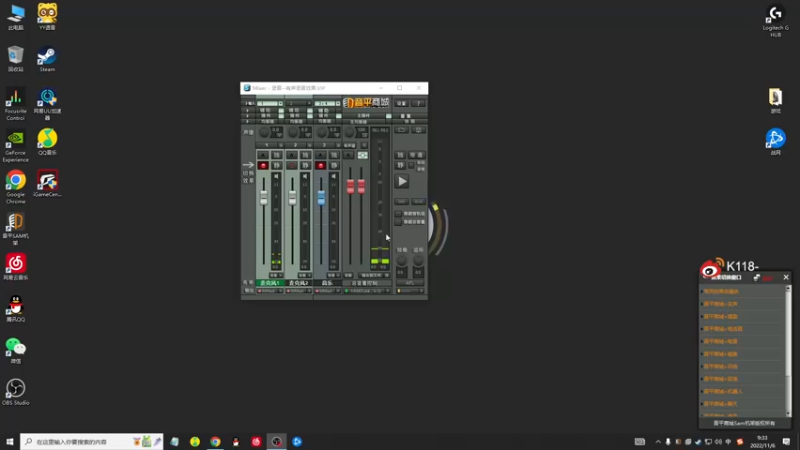Click the 音平商城 logo in the mixer
The width and height of the screenshot is (800, 450).
coord(366,103)
